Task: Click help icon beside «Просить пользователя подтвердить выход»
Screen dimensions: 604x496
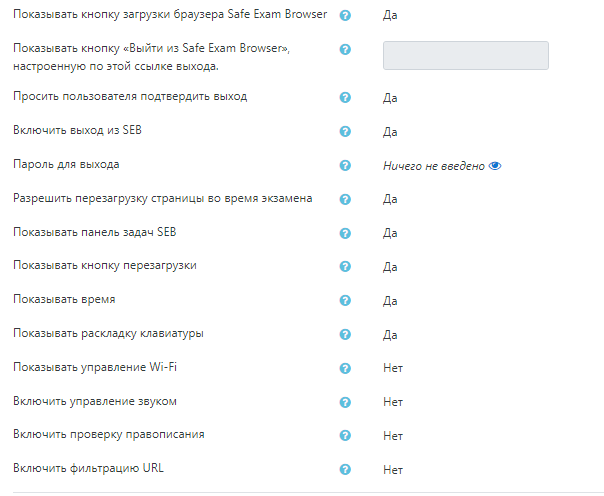Action: pos(345,98)
